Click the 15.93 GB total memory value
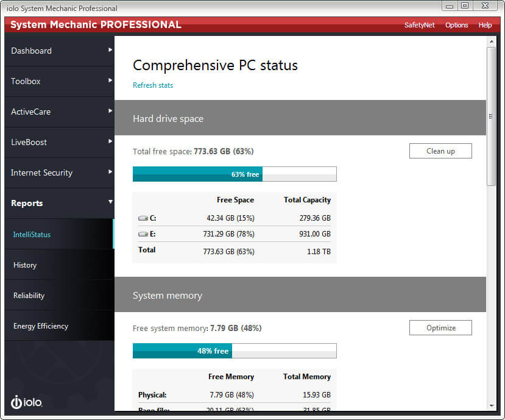The image size is (505, 420). point(317,395)
